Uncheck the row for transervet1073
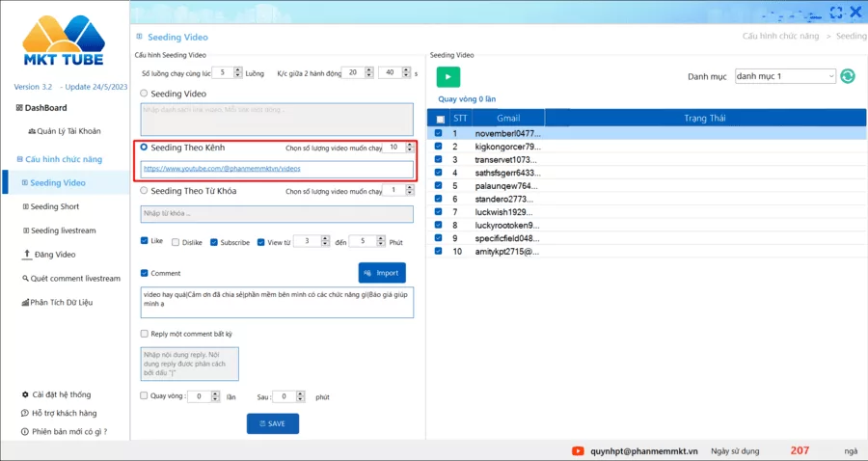868x461 pixels. coord(439,159)
